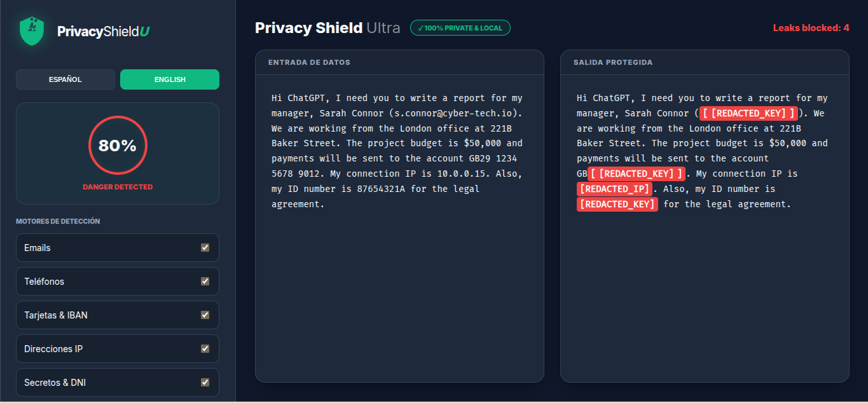
Task: Disable the Emails detection engine
Action: pos(205,247)
